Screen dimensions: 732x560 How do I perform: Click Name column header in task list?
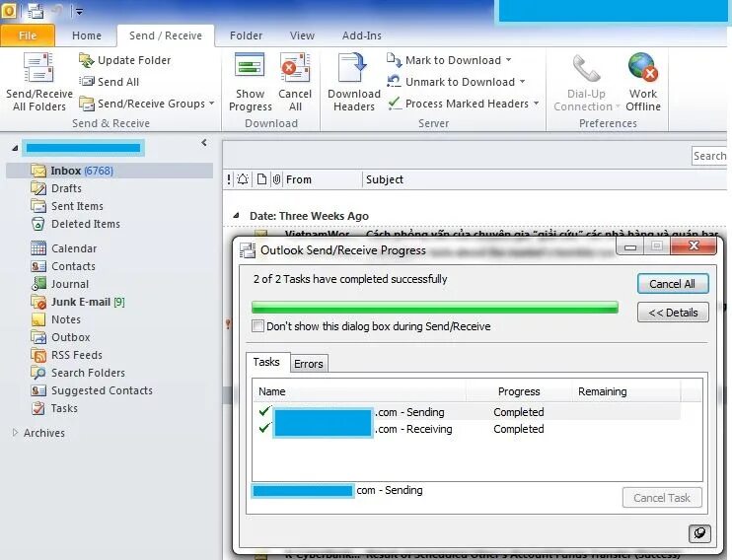359,391
